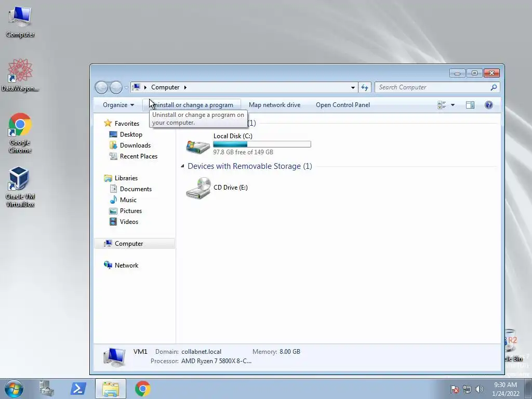This screenshot has width=532, height=399.
Task: Minimize the Computer window
Action: [x=457, y=73]
